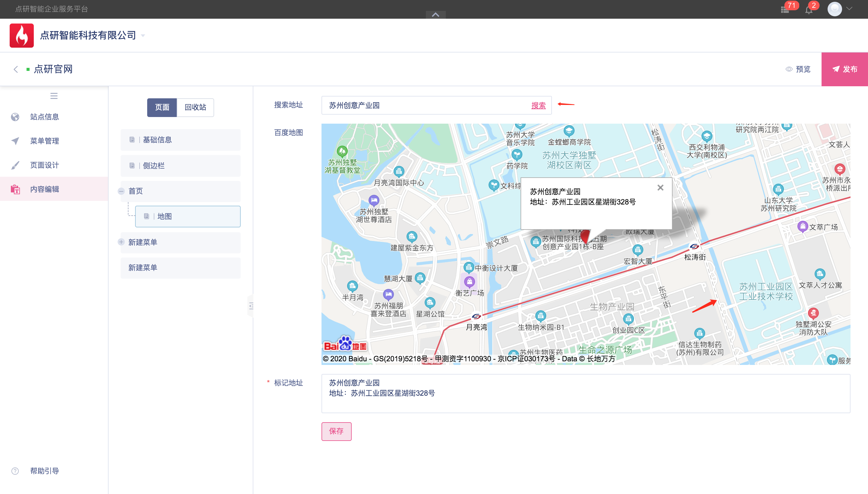Click the 松涛街 metro station icon
Image resolution: width=868 pixels, height=494 pixels.
click(x=694, y=246)
